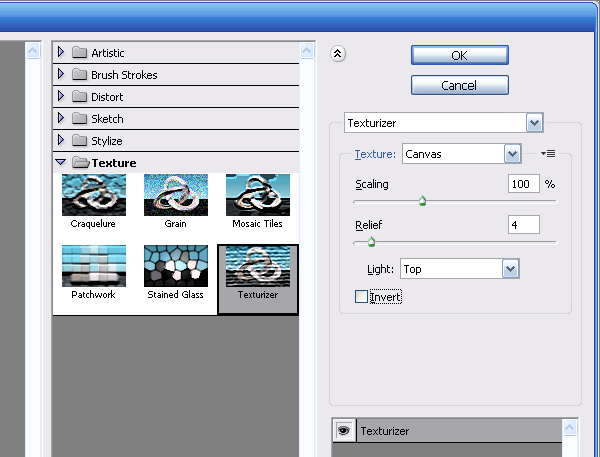Click the Artistic category label

coord(108,53)
